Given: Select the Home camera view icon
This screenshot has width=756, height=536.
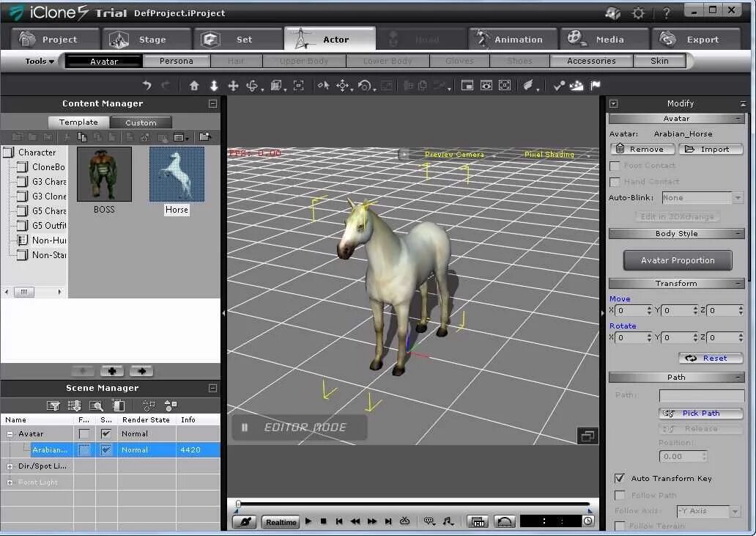Looking at the screenshot, I should (194, 86).
